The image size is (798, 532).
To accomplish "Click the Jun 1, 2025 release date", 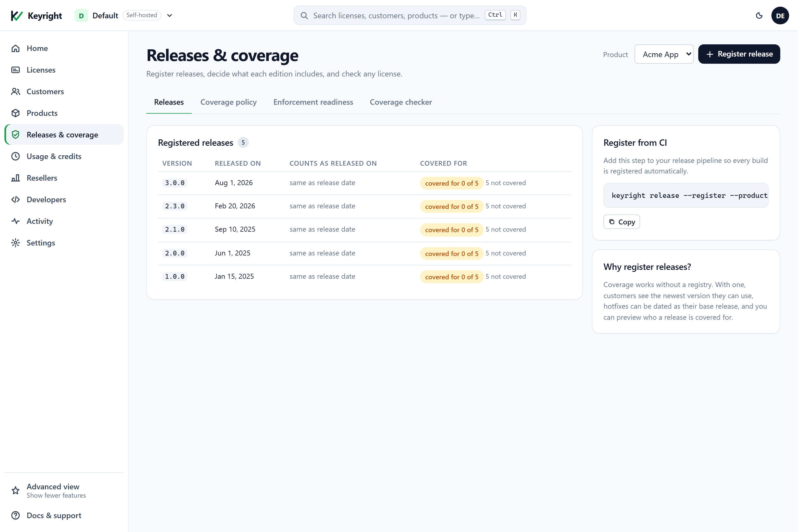I will 232,253.
